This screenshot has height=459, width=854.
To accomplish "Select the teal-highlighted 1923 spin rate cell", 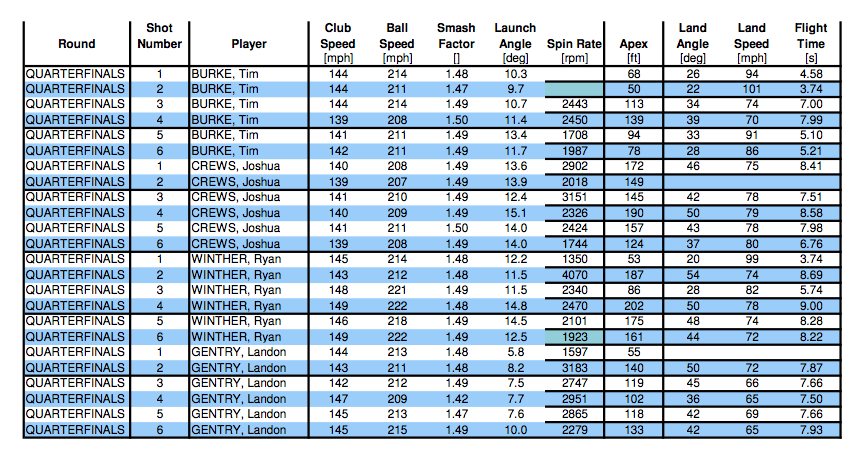I will [574, 340].
